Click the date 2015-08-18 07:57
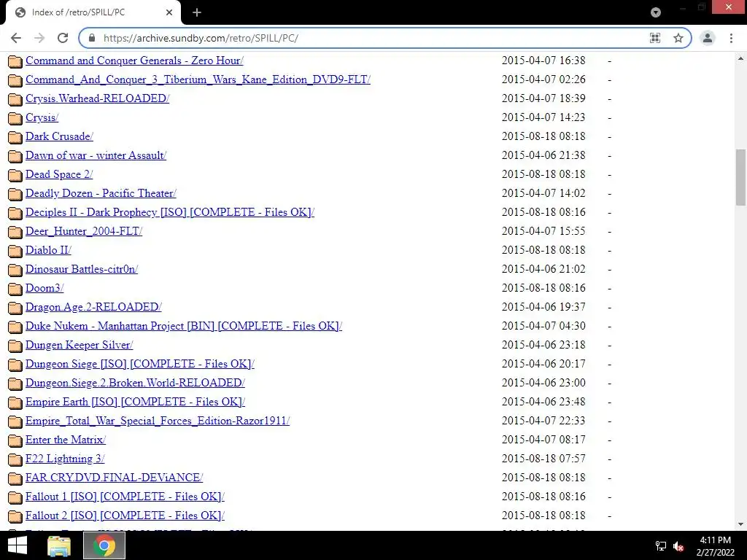The width and height of the screenshot is (747, 560). pyautogui.click(x=543, y=459)
